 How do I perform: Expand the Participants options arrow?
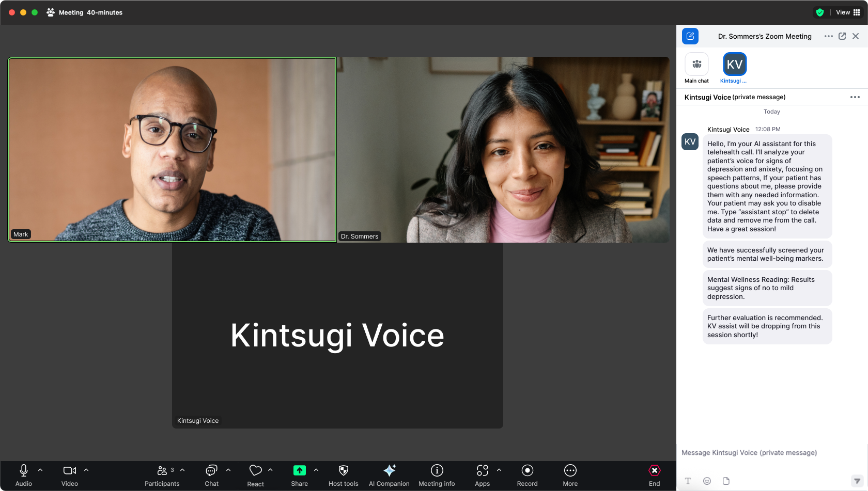[x=182, y=470]
